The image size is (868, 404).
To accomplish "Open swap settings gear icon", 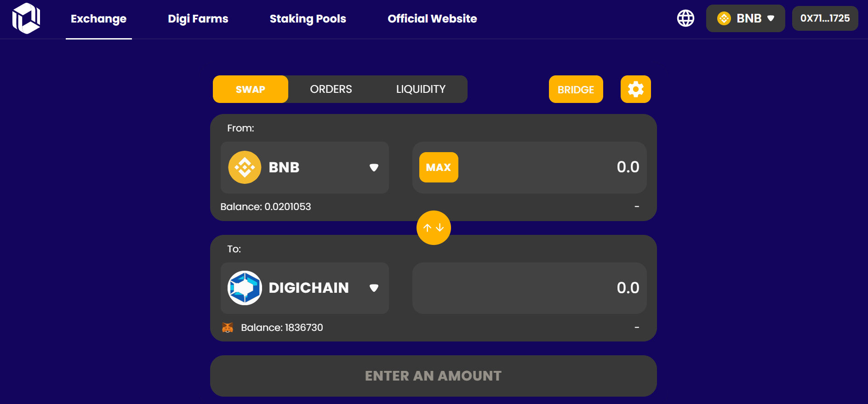I will coord(635,89).
